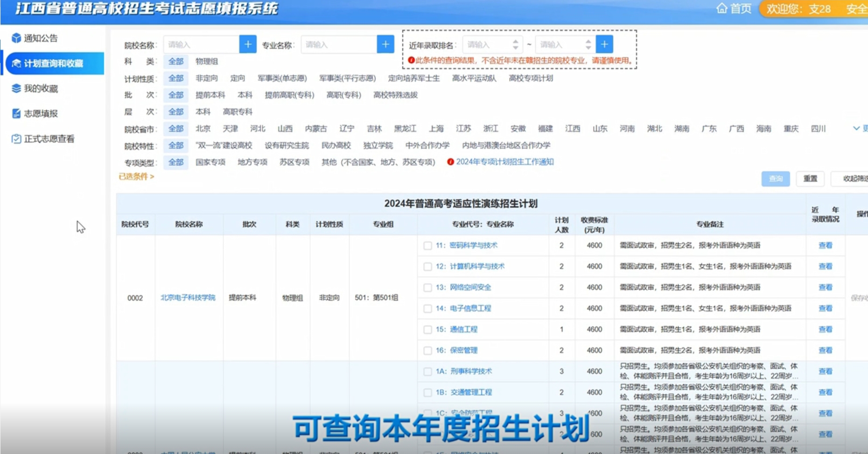868x454 pixels.
Task: Click the 我的收藏 layers icon
Action: coord(16,88)
